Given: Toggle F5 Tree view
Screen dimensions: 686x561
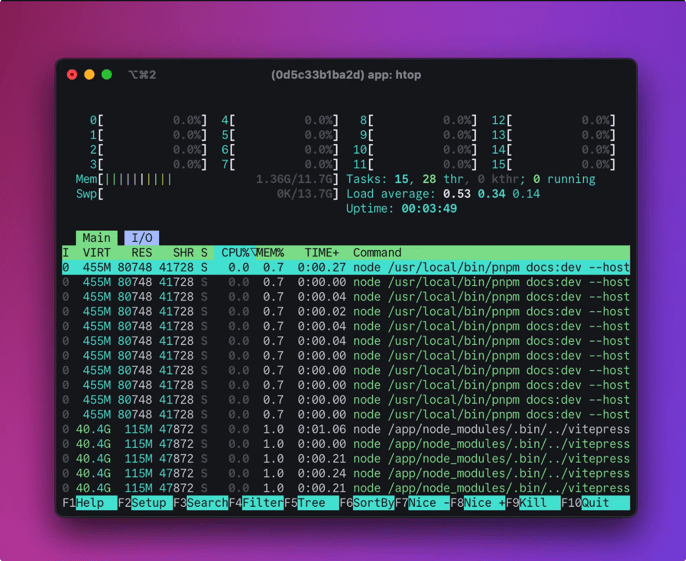Looking at the screenshot, I should click(312, 503).
